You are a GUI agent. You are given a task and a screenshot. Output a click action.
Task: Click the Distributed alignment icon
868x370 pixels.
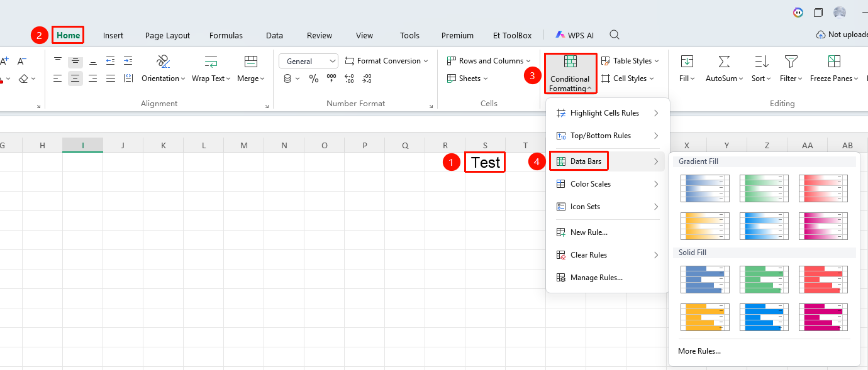click(x=128, y=79)
